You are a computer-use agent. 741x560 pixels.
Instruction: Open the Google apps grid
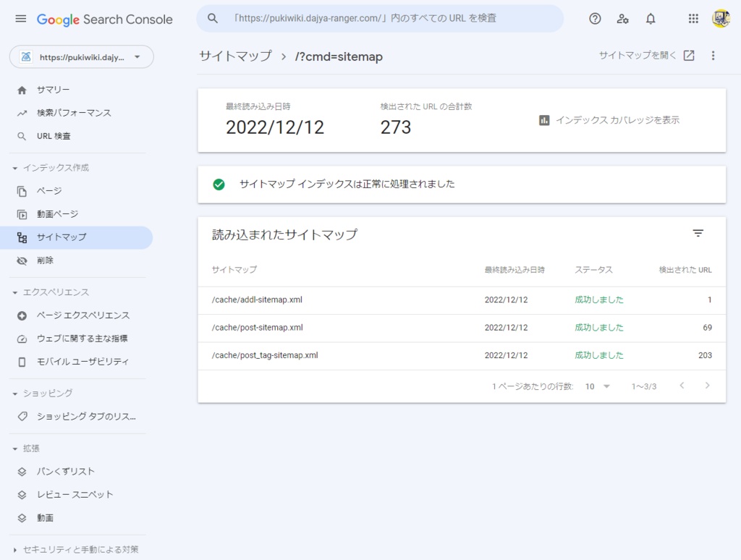coord(693,18)
